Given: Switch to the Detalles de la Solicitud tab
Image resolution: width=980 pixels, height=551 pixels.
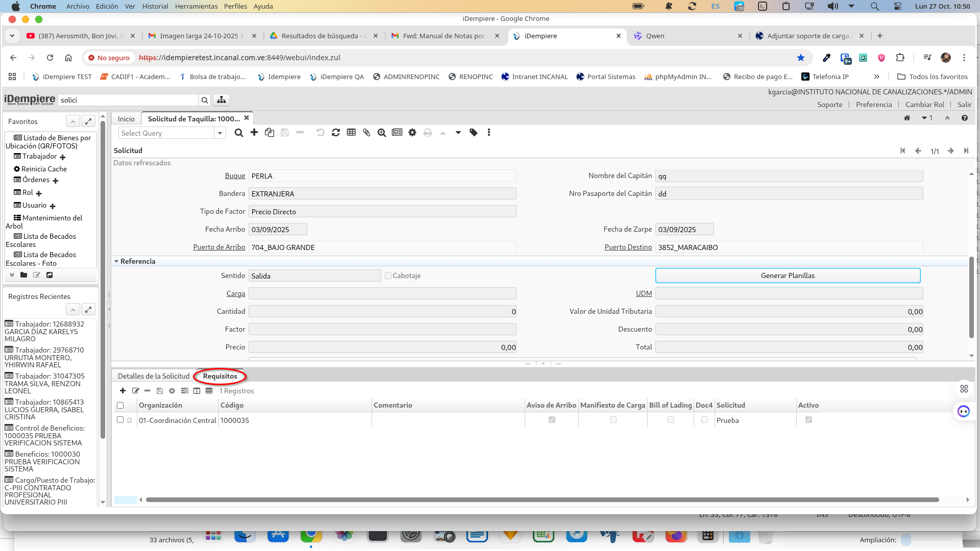Looking at the screenshot, I should 154,376.
